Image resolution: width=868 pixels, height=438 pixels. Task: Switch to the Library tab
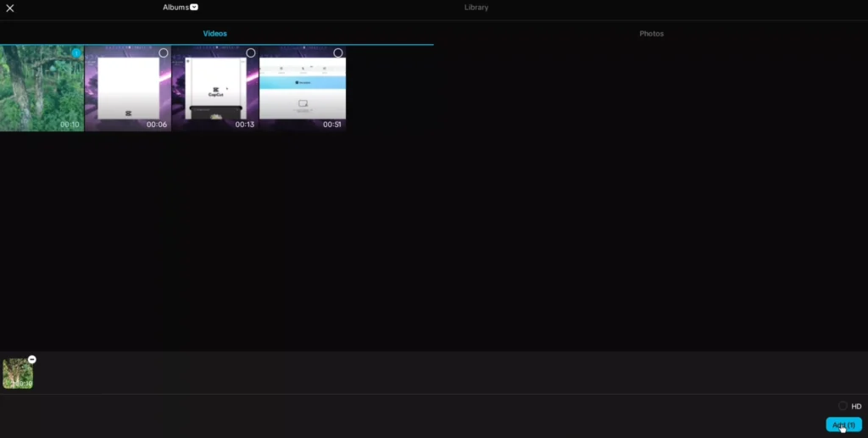pyautogui.click(x=476, y=8)
